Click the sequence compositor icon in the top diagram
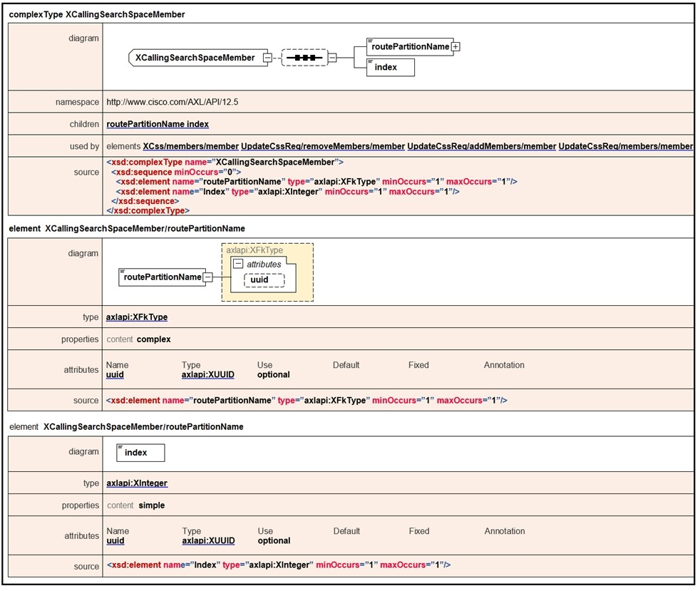This screenshot has width=700, height=591. tap(304, 58)
